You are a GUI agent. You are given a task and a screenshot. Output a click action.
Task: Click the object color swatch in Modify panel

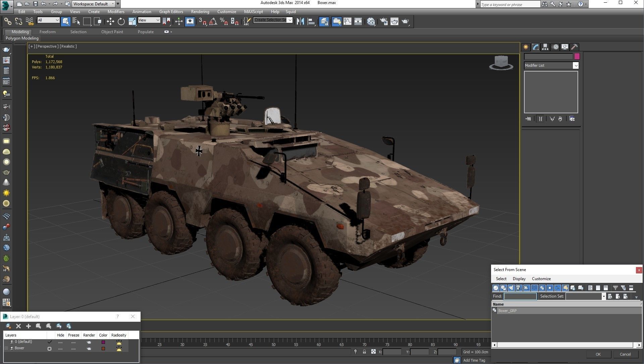coord(577,56)
